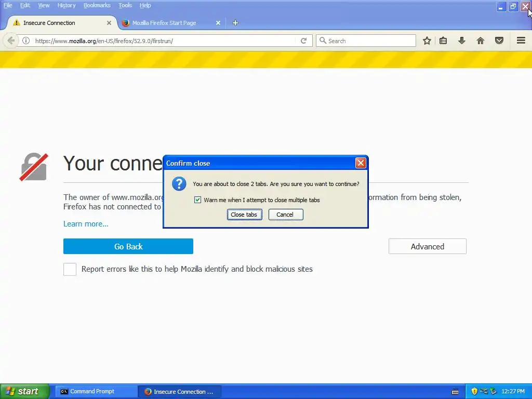Open the Bookmarks menu
The width and height of the screenshot is (532, 399).
(x=97, y=5)
